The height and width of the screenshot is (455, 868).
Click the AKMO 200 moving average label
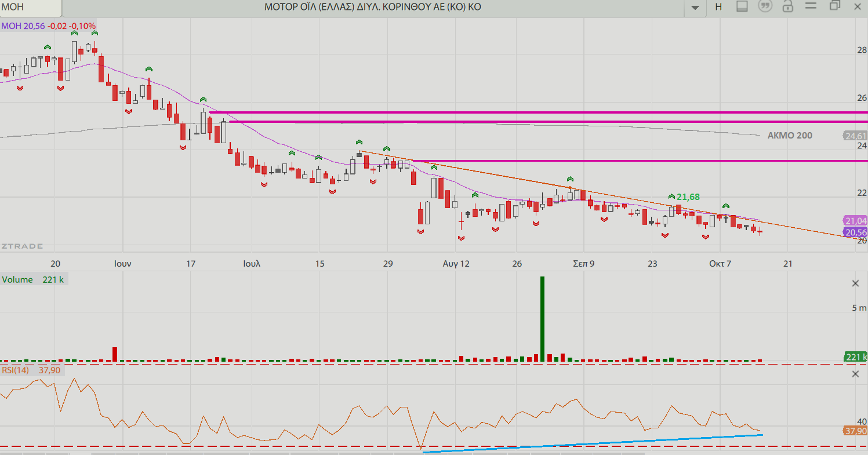tap(790, 136)
